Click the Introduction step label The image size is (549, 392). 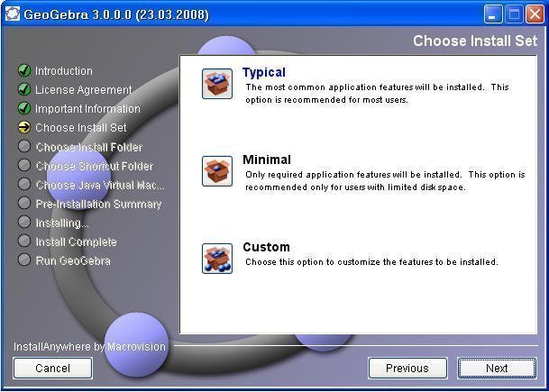[64, 71]
